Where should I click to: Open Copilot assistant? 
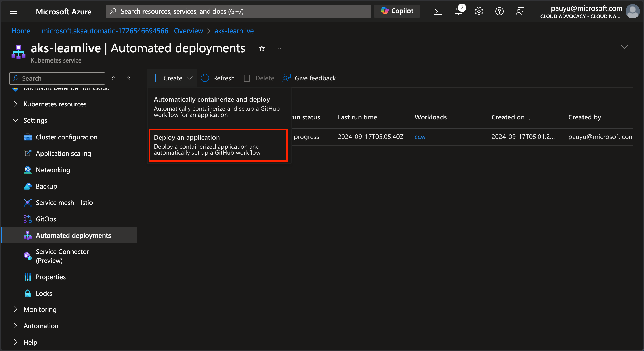tap(397, 11)
